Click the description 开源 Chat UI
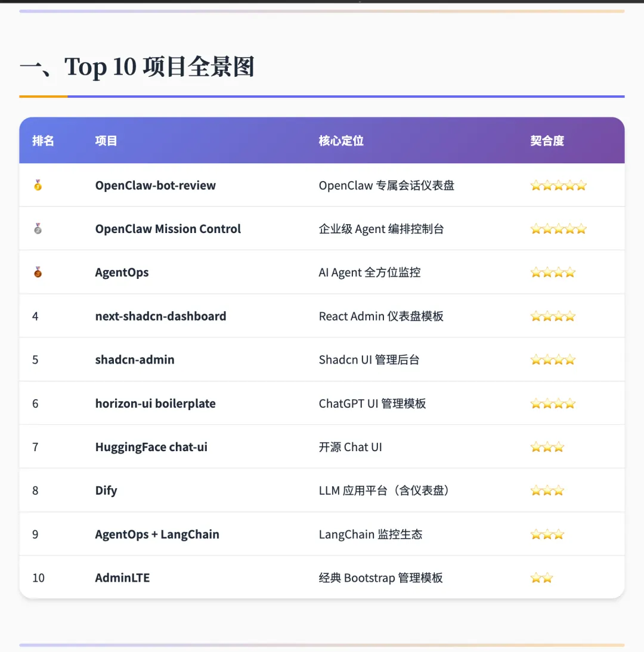Screen dimensions: 644x652 coord(350,447)
